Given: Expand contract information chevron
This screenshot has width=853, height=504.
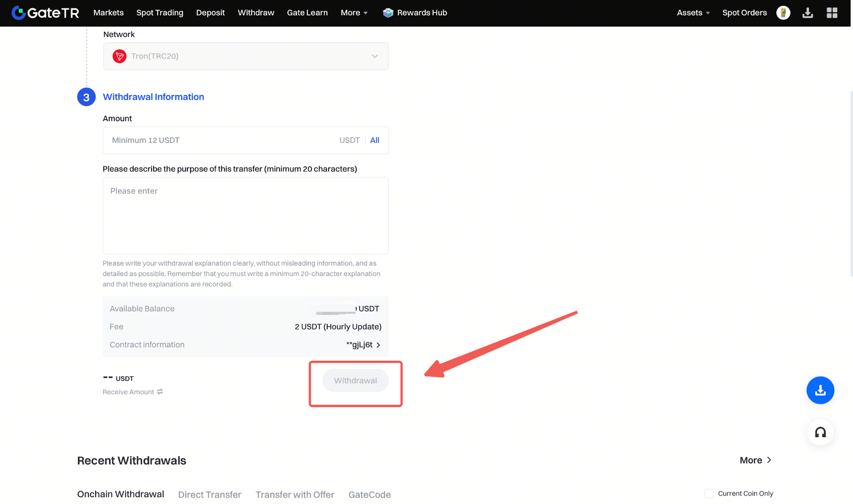Looking at the screenshot, I should click(378, 345).
